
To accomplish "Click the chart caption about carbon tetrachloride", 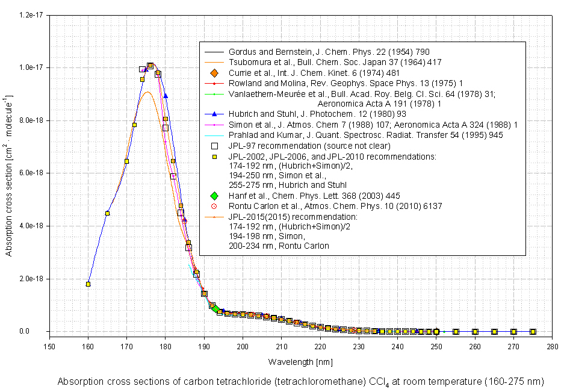I will click(300, 382).
